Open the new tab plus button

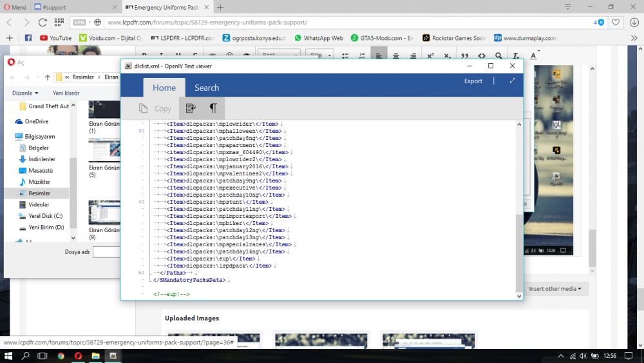220,7
